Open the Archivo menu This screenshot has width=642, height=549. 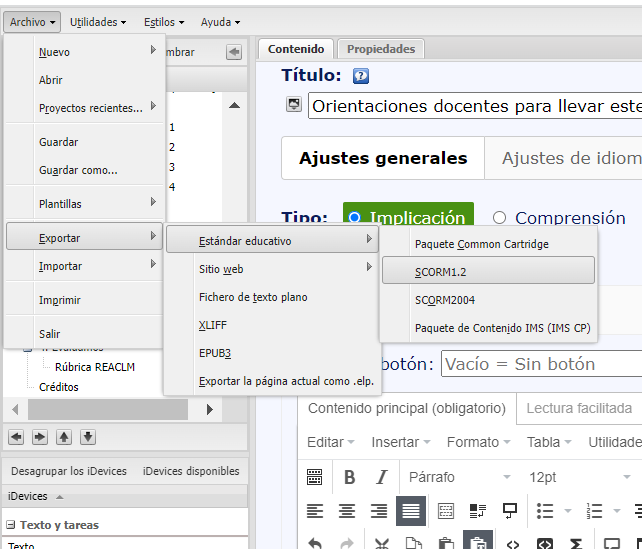(x=32, y=22)
